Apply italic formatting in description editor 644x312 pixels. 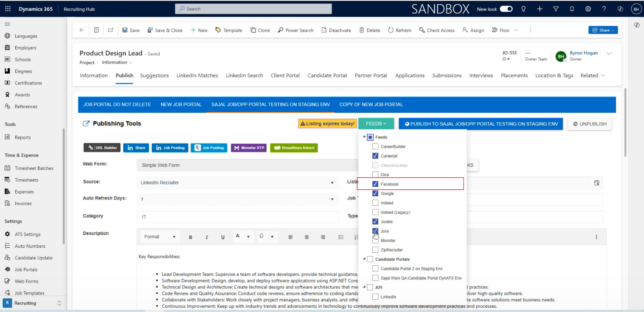click(207, 237)
